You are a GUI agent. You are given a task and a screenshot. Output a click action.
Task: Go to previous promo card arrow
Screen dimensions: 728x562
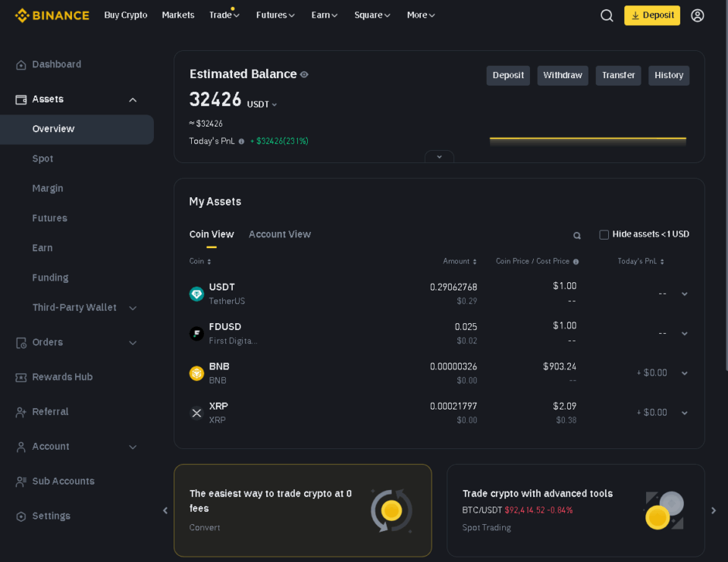pyautogui.click(x=165, y=510)
